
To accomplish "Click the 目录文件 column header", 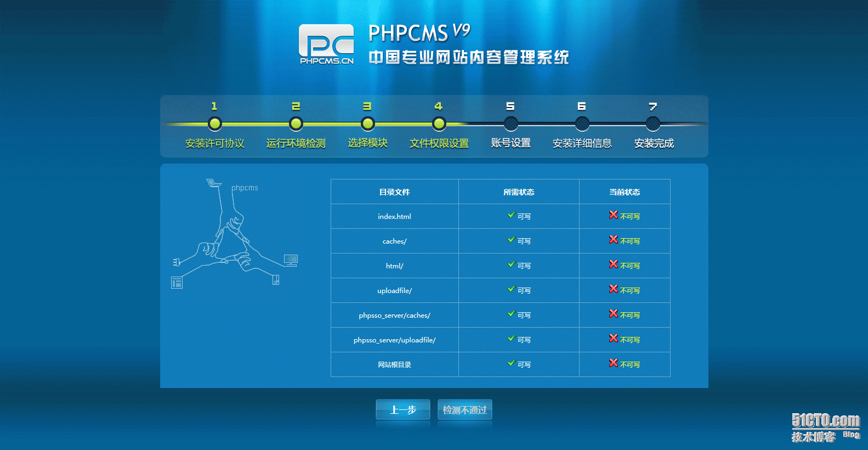I will click(395, 192).
